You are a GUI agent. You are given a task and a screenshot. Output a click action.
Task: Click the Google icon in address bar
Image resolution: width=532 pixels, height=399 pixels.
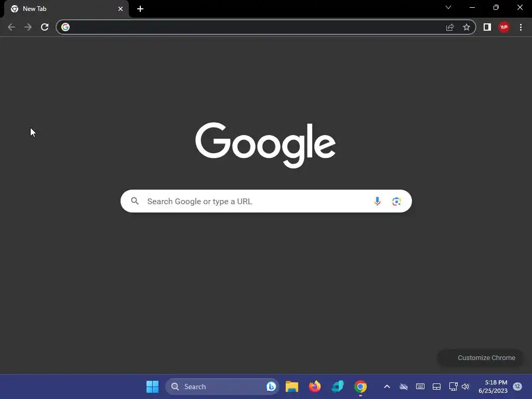(x=65, y=27)
